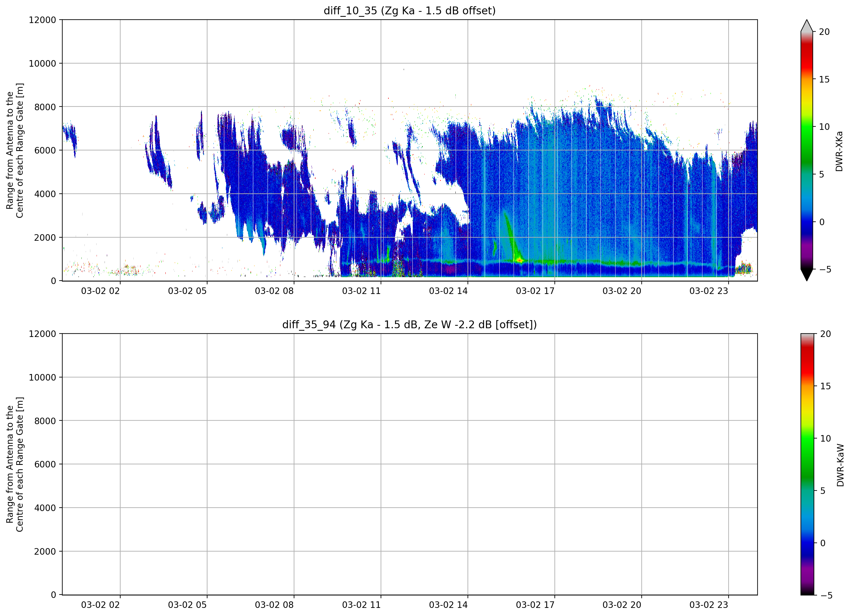Image resolution: width=851 pixels, height=616 pixels.
Task: Click y tick '12000' on the diff_35_94 plot
Action: [42, 334]
